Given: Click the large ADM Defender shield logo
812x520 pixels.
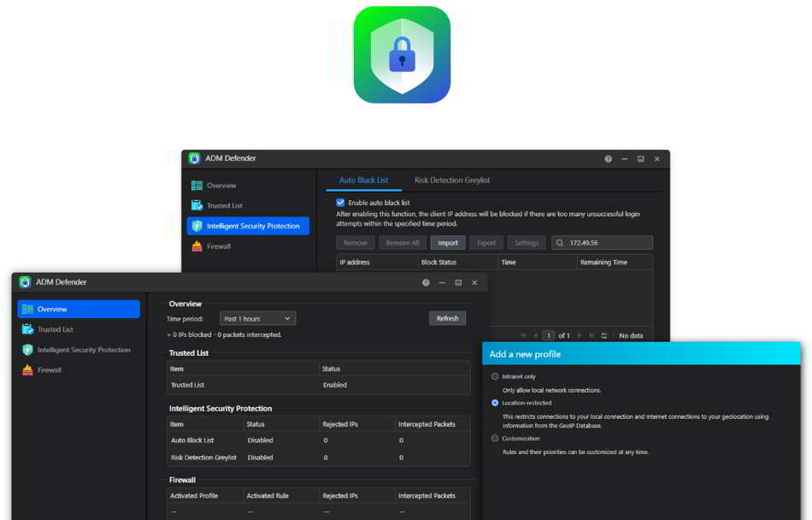Looking at the screenshot, I should click(x=402, y=55).
